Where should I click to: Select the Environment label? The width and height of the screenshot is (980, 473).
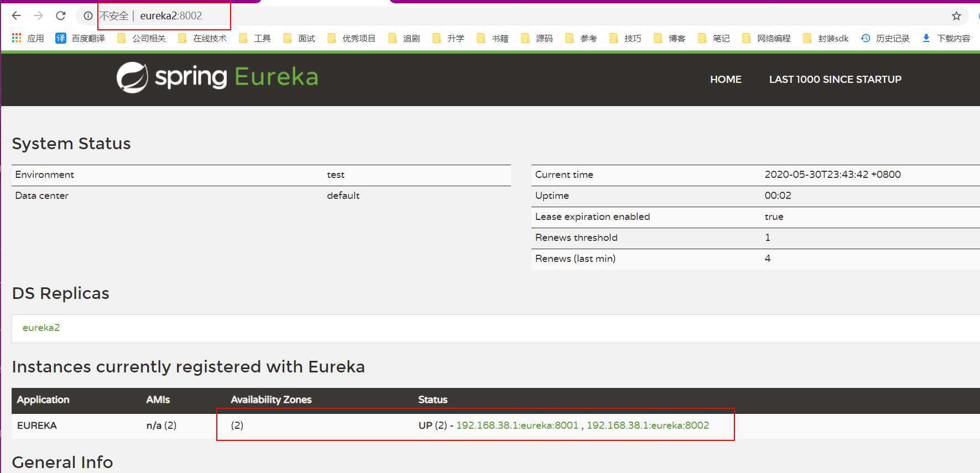44,175
